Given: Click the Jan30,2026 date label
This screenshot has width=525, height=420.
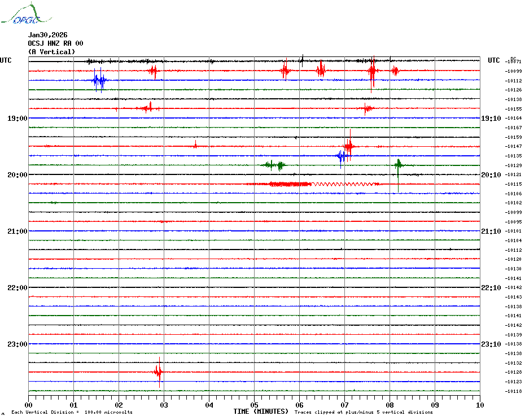Looking at the screenshot, I should click(x=47, y=35).
